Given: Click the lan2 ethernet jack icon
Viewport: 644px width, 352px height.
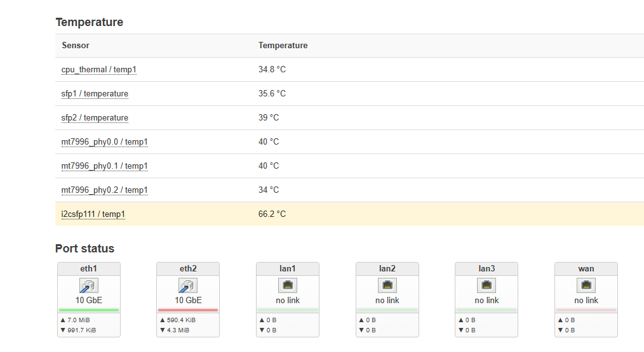Looking at the screenshot, I should [387, 285].
